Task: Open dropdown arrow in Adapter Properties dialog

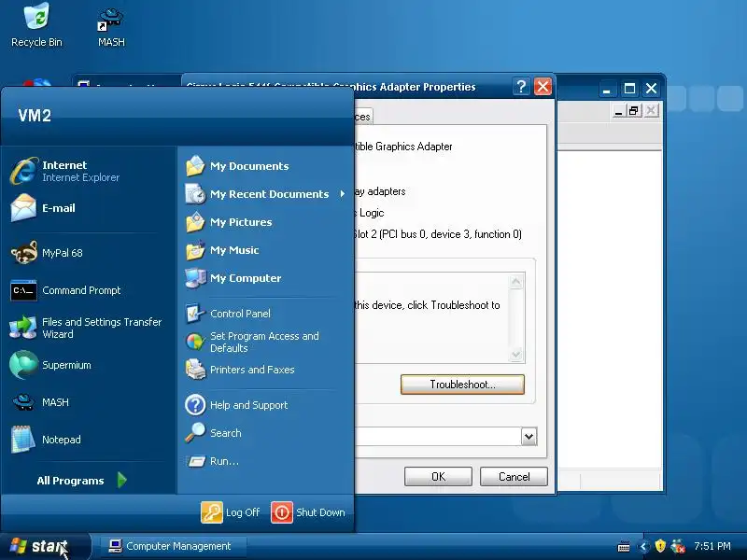Action: (529, 436)
